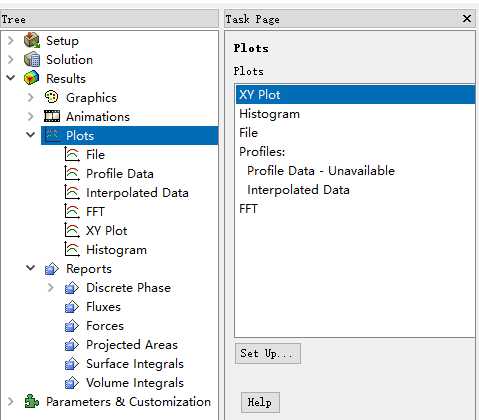The height and width of the screenshot is (420, 479).
Task: Click the Fluxes report icon
Action: [x=72, y=307]
